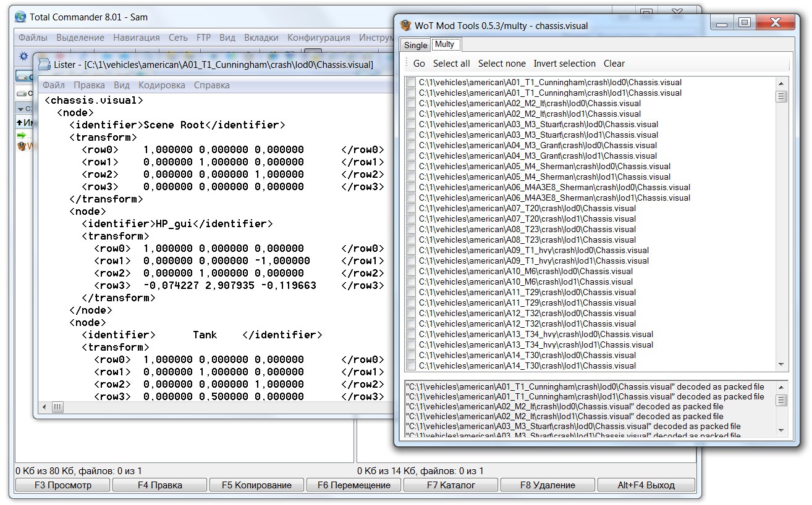Click the F5 Копирование button
Screen dimensions: 812x505
point(256,485)
